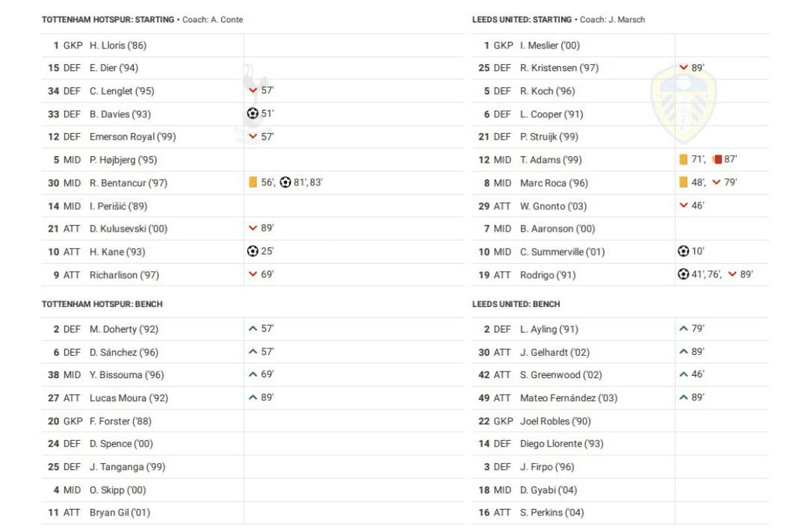The image size is (798, 532).
Task: Click the sub-on arrow for S. Greenwood
Action: [683, 374]
